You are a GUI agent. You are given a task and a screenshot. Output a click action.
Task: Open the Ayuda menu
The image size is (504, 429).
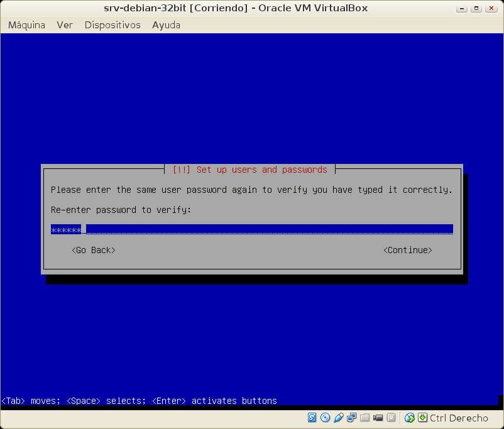(166, 25)
